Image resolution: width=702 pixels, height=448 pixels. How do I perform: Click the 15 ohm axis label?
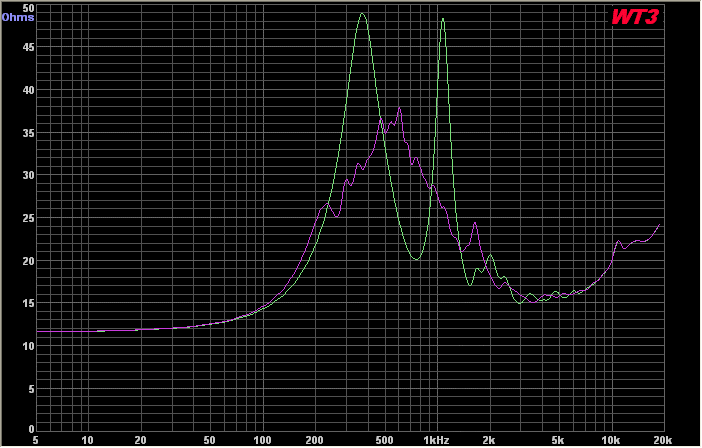coord(28,303)
